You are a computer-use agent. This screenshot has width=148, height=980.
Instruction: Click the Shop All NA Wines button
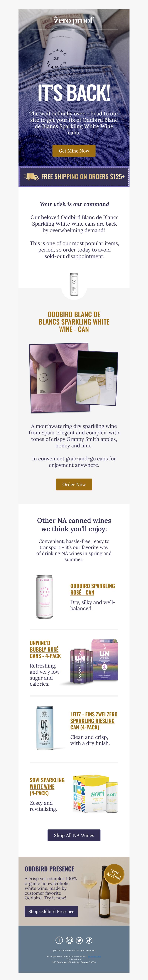coord(74,835)
